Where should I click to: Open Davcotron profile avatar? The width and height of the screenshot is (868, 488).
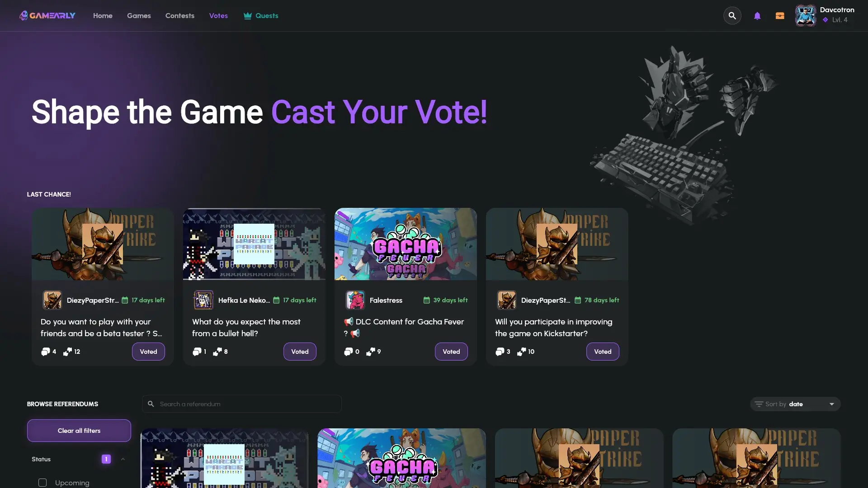(806, 16)
